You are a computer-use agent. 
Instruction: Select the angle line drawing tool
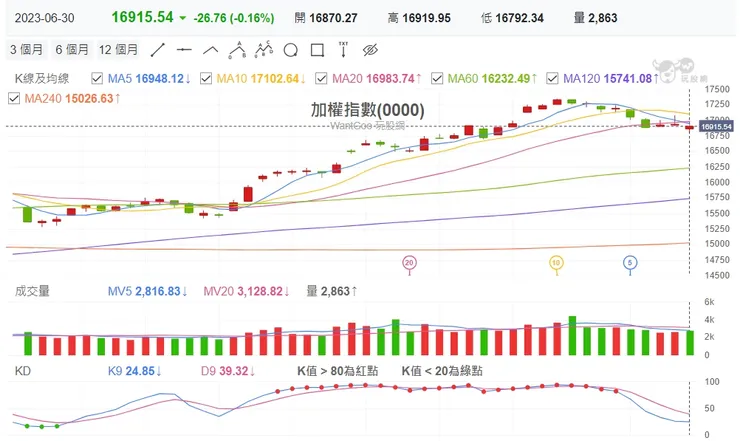[x=210, y=50]
